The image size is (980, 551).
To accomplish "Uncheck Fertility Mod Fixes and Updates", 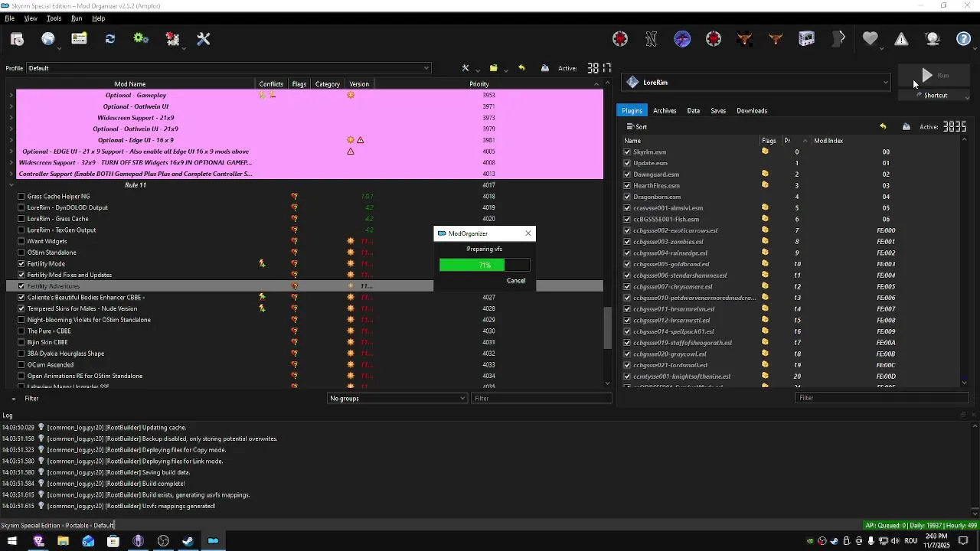I will click(x=21, y=275).
